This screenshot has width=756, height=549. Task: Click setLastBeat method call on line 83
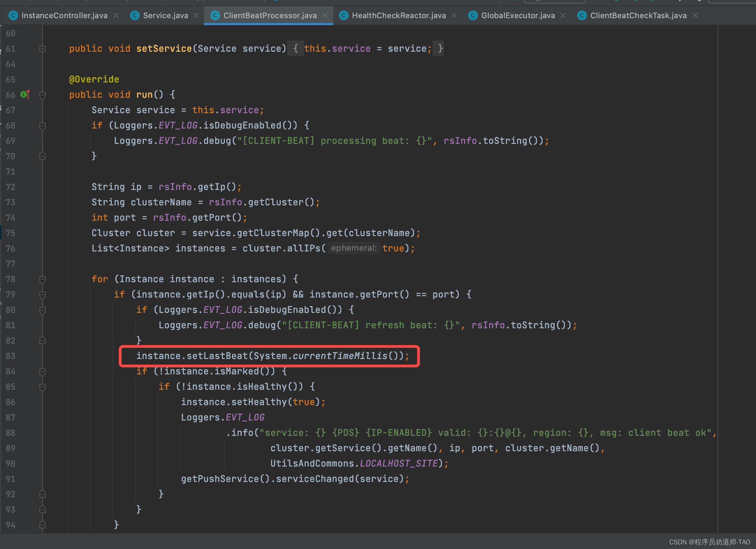tap(217, 356)
